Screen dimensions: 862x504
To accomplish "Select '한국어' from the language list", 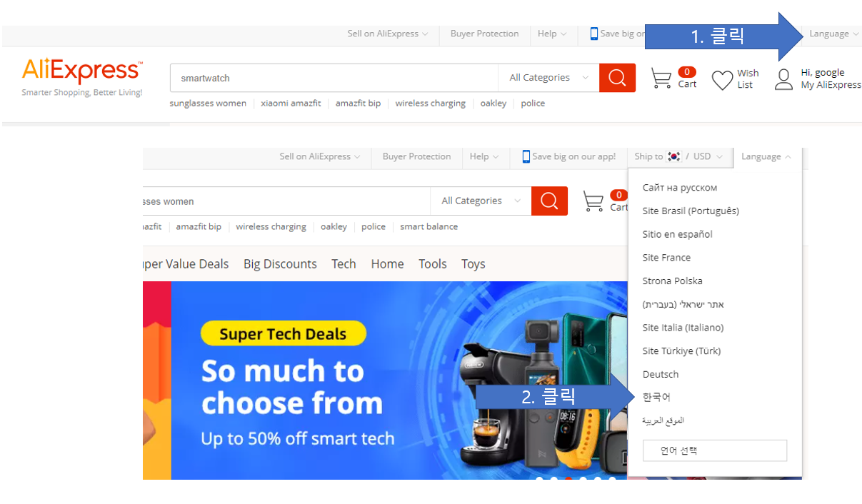I will 656,397.
